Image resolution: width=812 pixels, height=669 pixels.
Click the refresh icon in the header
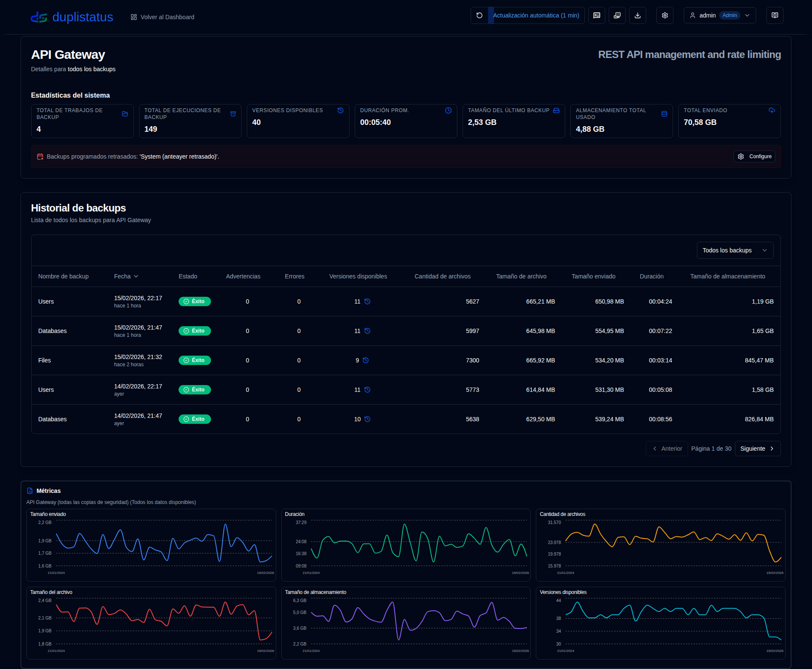tap(480, 15)
